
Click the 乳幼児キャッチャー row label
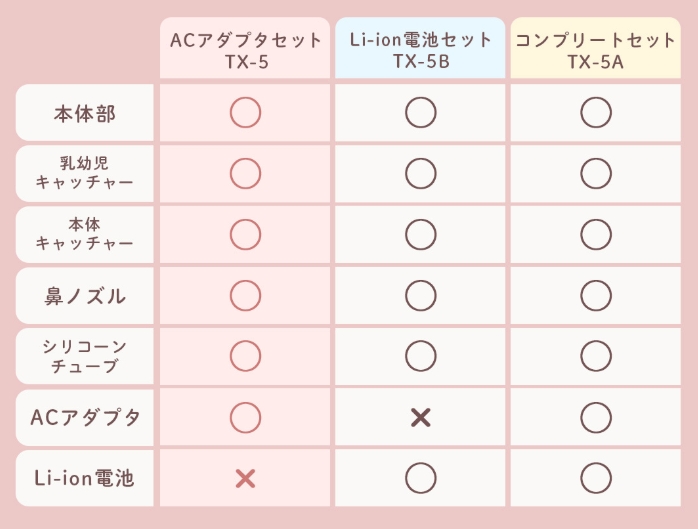click(85, 173)
